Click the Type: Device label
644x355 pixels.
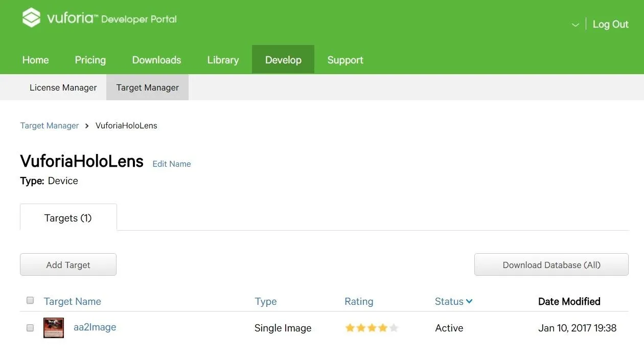click(49, 181)
